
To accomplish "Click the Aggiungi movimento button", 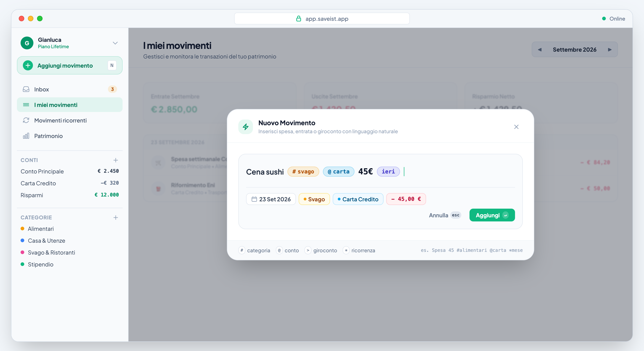I will coord(70,65).
